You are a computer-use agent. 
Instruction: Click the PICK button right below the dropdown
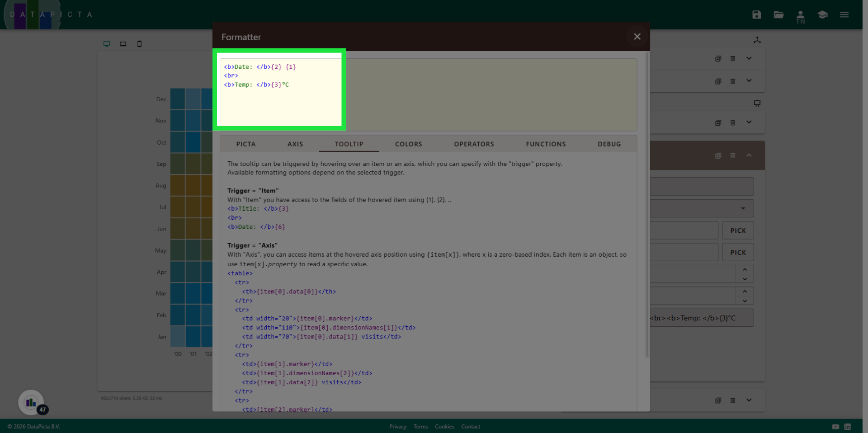point(738,231)
